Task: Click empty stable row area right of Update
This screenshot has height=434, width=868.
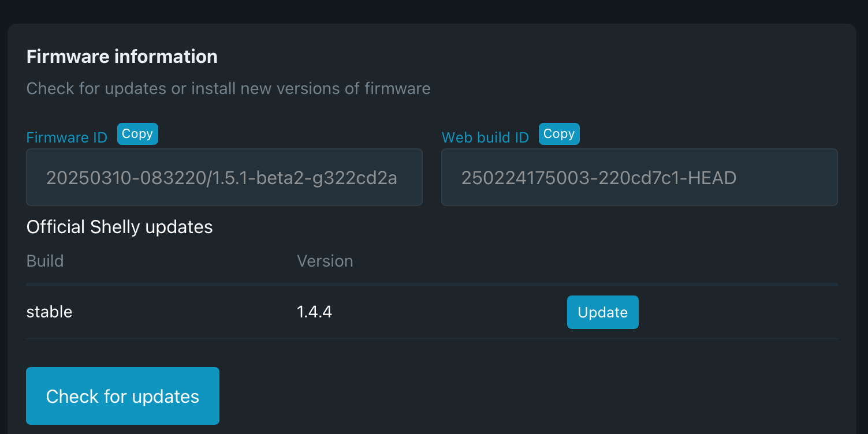Action: 739,312
